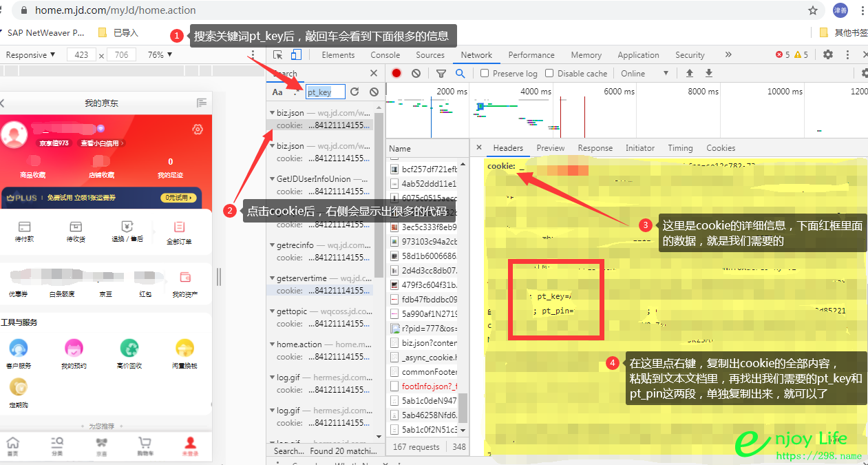Click the import HAR upload arrow
The height and width of the screenshot is (465, 868).
click(x=689, y=73)
